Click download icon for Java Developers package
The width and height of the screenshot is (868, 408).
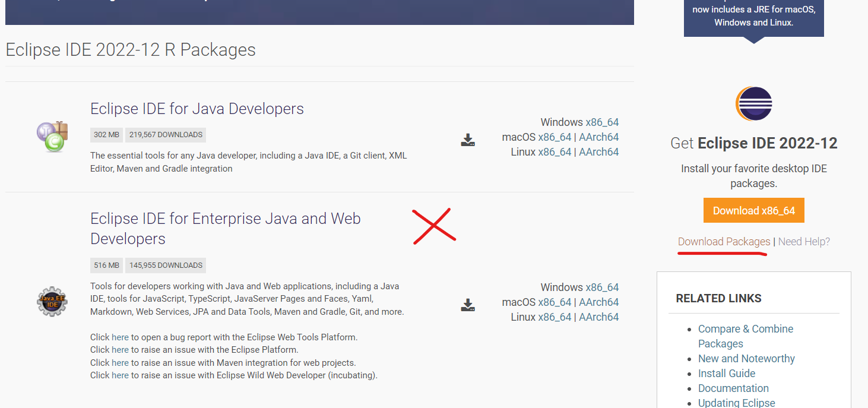pyautogui.click(x=468, y=140)
